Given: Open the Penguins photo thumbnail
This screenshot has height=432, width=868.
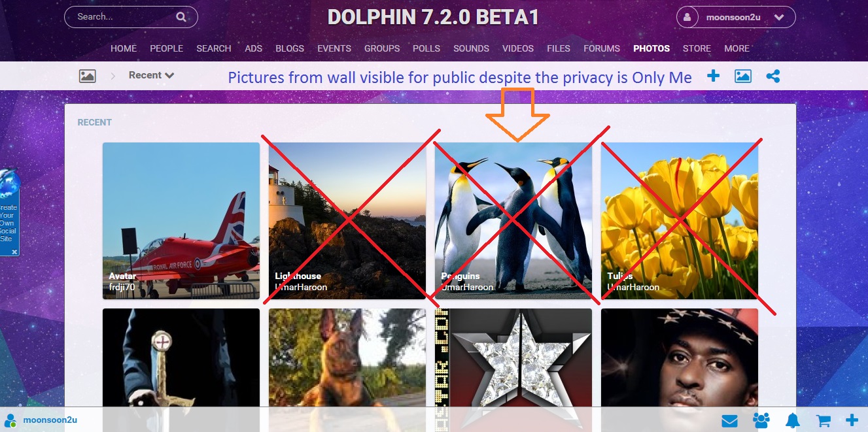Looking at the screenshot, I should point(513,221).
